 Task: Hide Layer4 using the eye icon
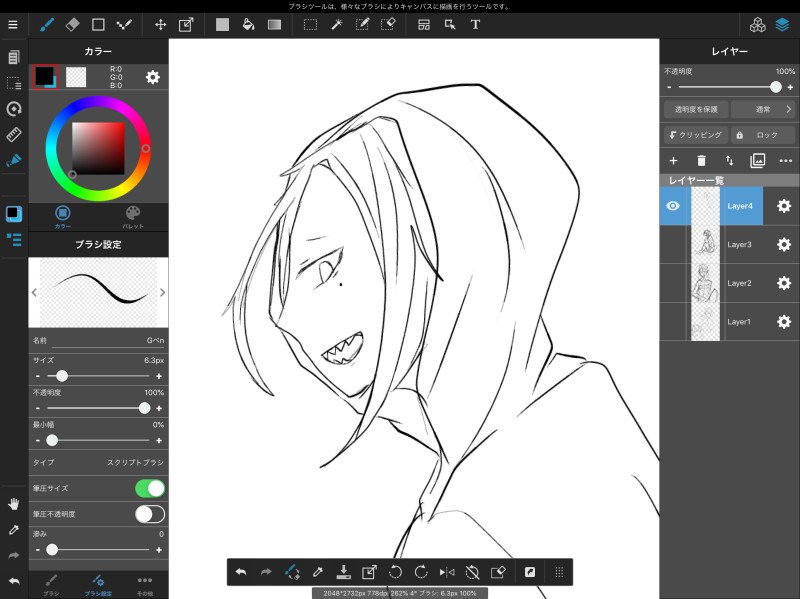(x=673, y=206)
